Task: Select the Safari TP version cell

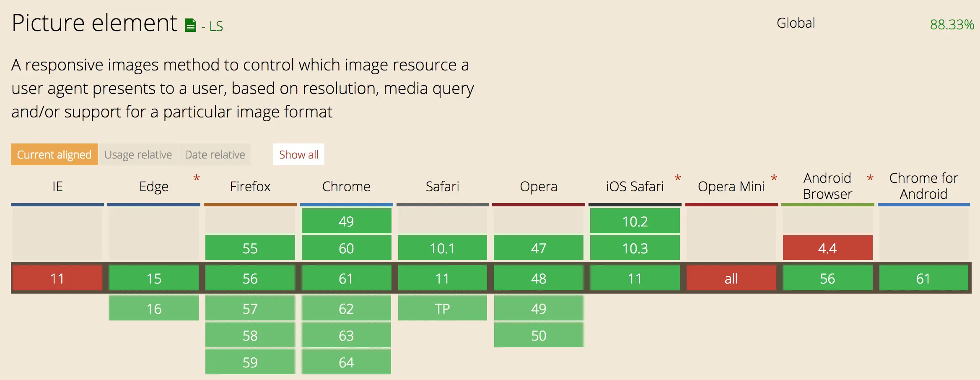Action: 442,308
